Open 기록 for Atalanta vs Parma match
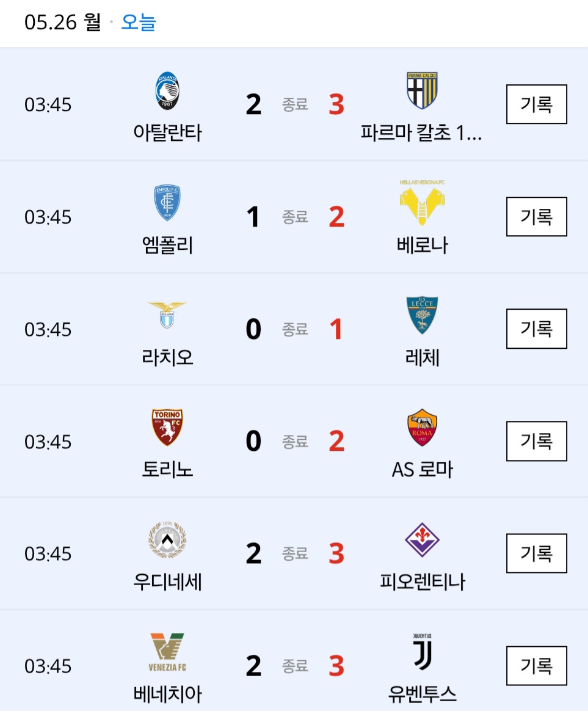This screenshot has width=588, height=711. (536, 104)
